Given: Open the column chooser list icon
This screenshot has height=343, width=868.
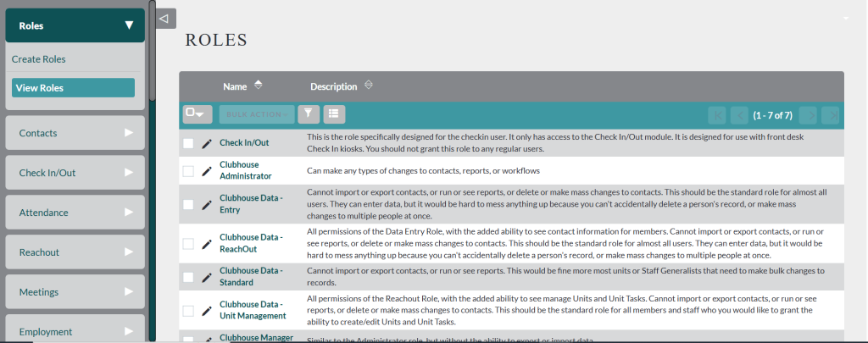Looking at the screenshot, I should [x=334, y=113].
